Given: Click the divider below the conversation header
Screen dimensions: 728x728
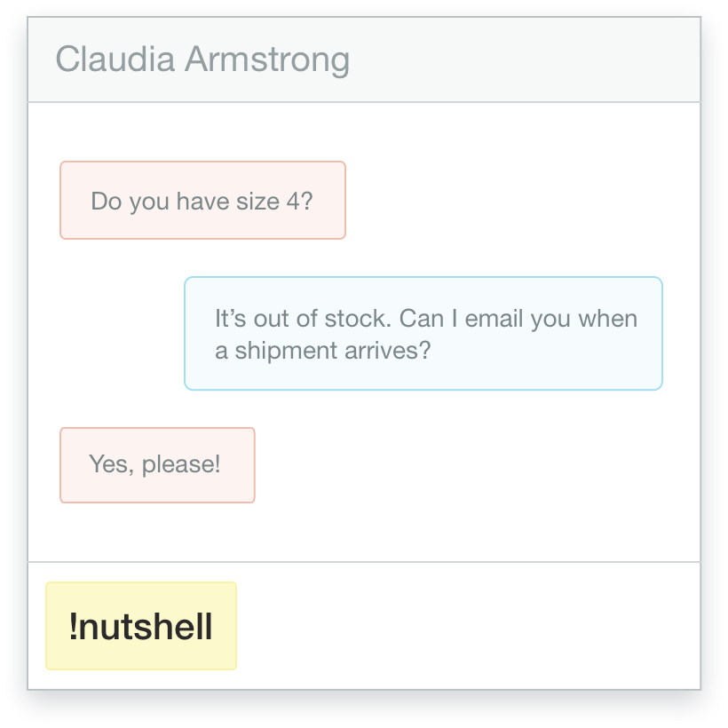Looking at the screenshot, I should [x=364, y=99].
